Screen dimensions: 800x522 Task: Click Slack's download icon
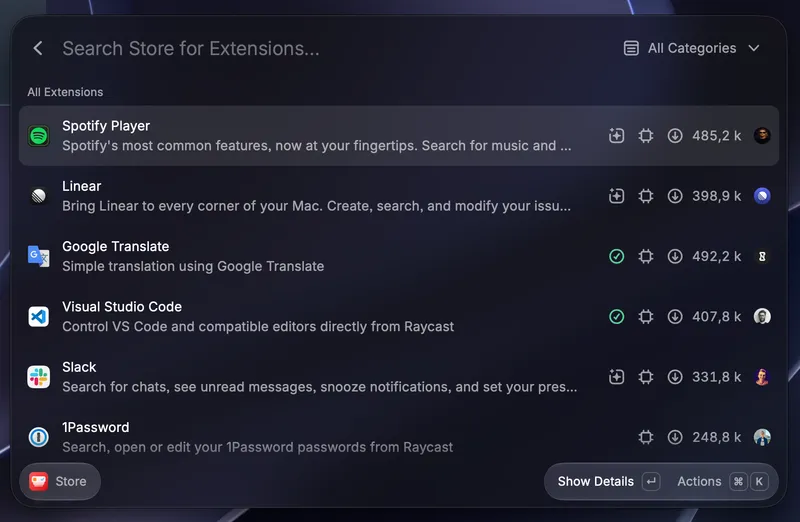pos(675,377)
